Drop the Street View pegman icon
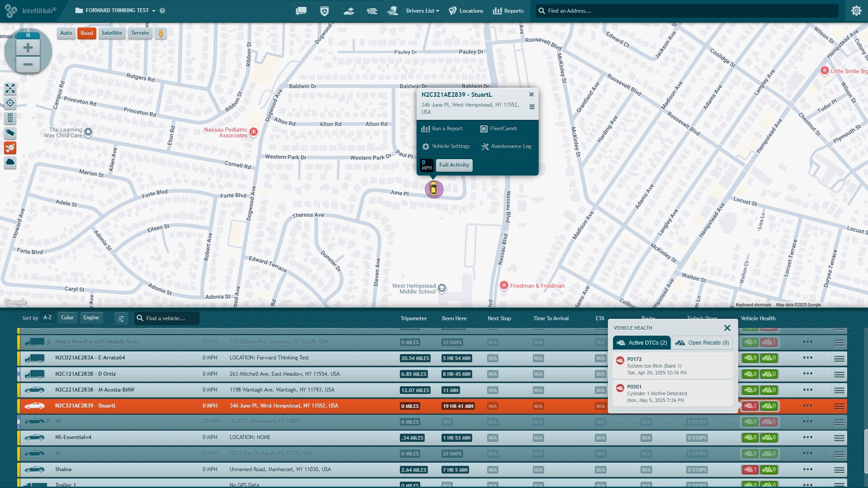This screenshot has width=868, height=488. [161, 33]
